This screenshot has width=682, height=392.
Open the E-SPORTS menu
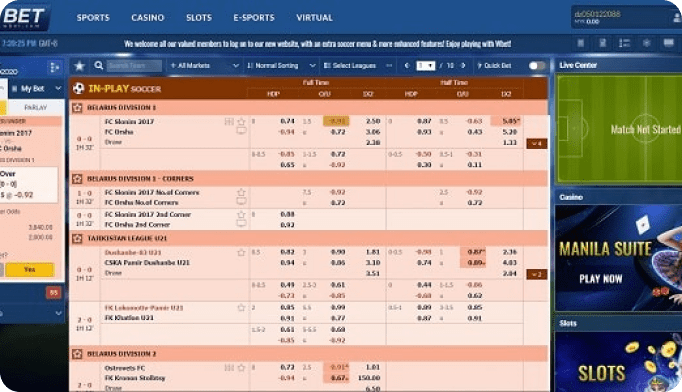(x=254, y=18)
